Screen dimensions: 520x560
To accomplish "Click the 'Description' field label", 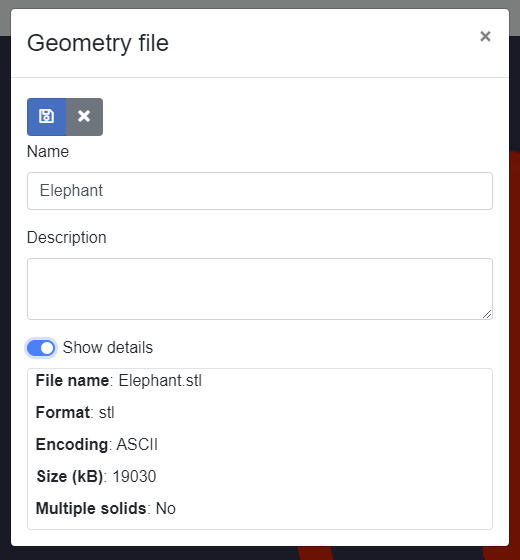I will 67,238.
